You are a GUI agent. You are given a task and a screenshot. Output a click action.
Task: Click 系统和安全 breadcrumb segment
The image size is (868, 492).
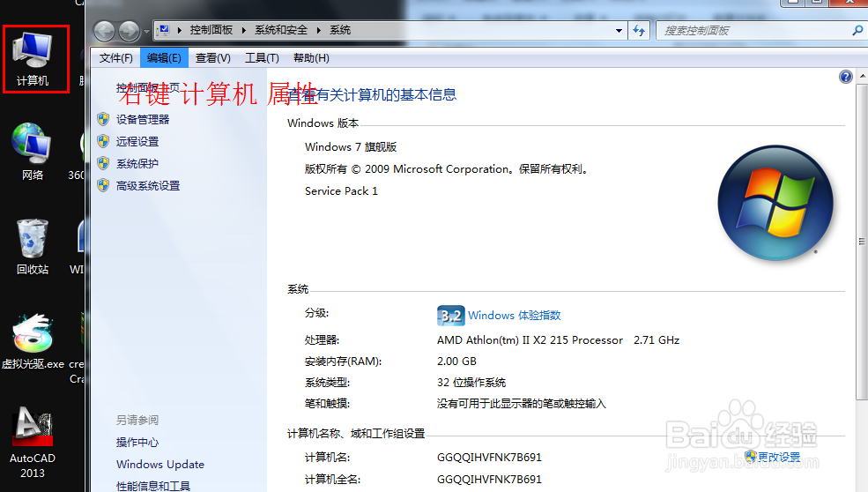[x=280, y=30]
